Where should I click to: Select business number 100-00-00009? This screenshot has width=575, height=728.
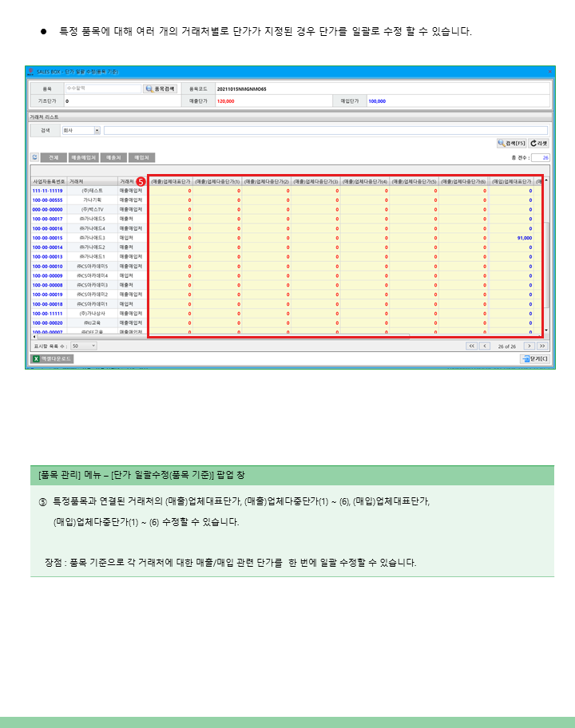point(47,275)
